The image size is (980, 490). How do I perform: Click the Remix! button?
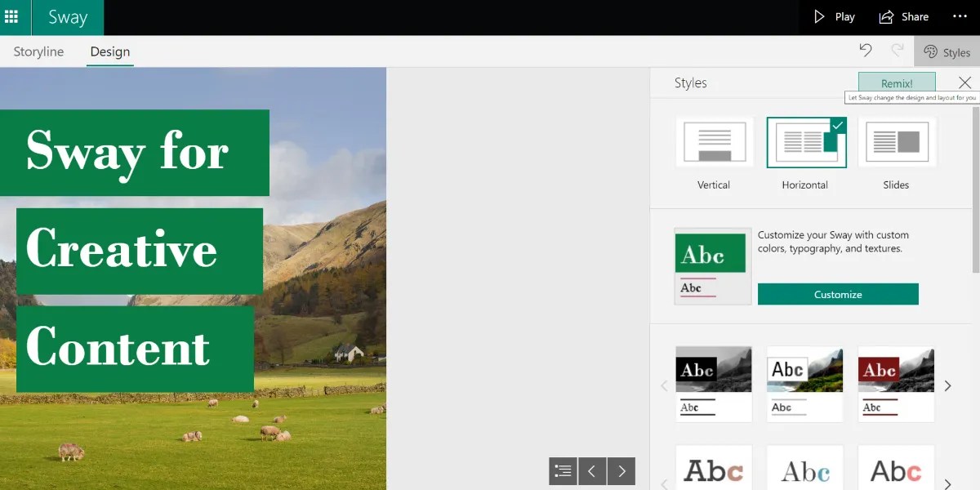[x=897, y=82]
